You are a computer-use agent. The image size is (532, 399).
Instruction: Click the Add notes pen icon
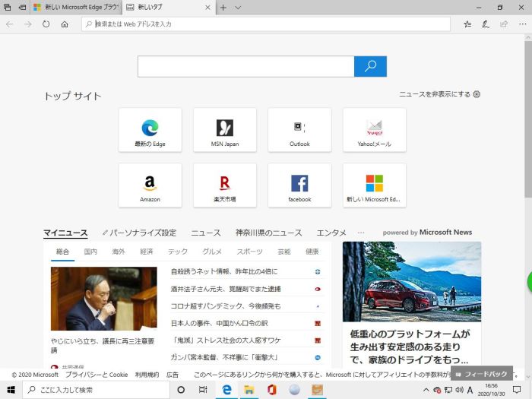coord(486,24)
